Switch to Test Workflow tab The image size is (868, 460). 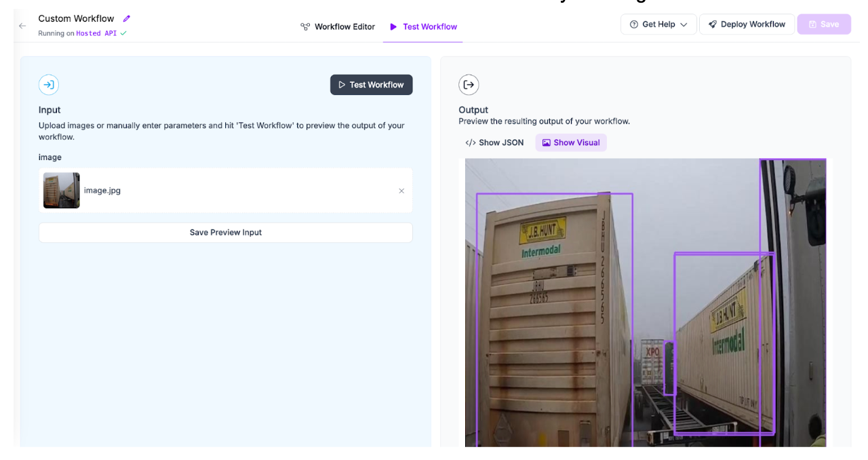pyautogui.click(x=423, y=26)
